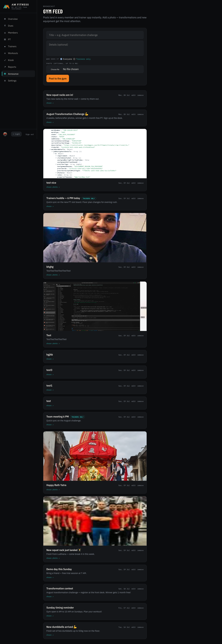Click the diamond icon beside Trainers
The height and width of the screenshot is (644, 222).
pyautogui.click(x=5, y=46)
